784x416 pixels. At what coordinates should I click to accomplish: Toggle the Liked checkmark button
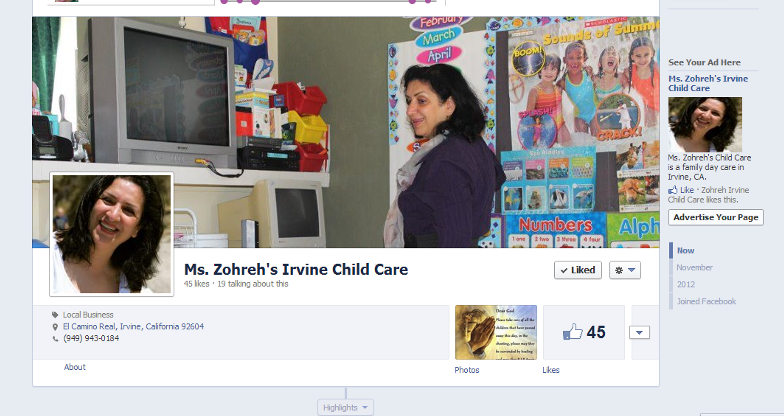click(578, 270)
